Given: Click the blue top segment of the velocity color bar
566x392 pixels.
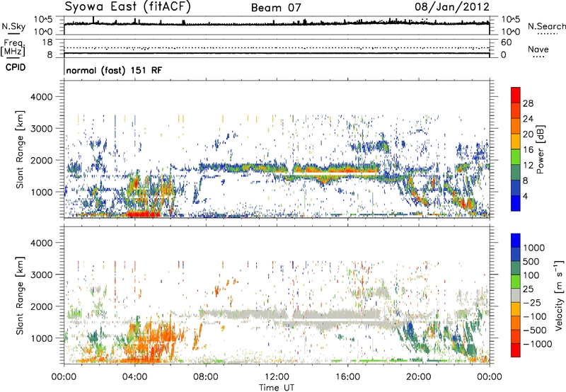Looking at the screenshot, I should (x=516, y=241).
